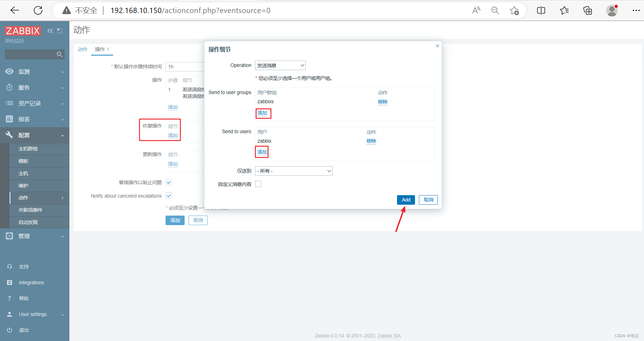644x341 pixels.
Task: Expand the User settings sidebar menu
Action: (35, 314)
